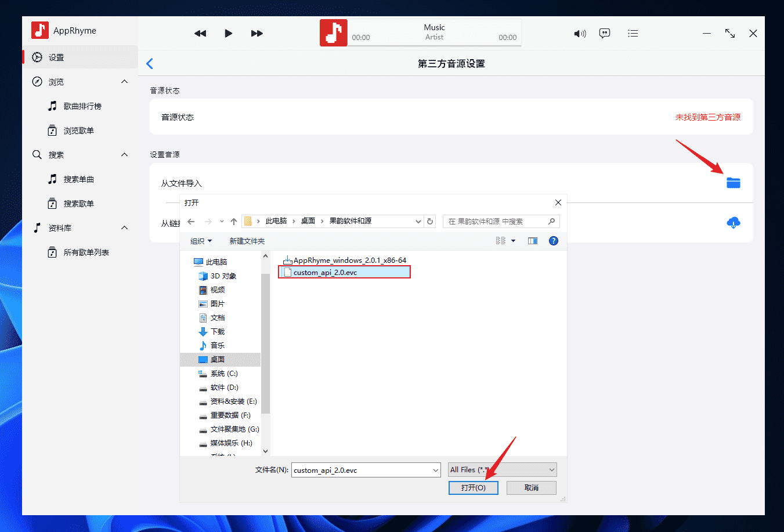Select 3D 对象 in the navigation tree
This screenshot has height=532, width=784.
coord(218,276)
